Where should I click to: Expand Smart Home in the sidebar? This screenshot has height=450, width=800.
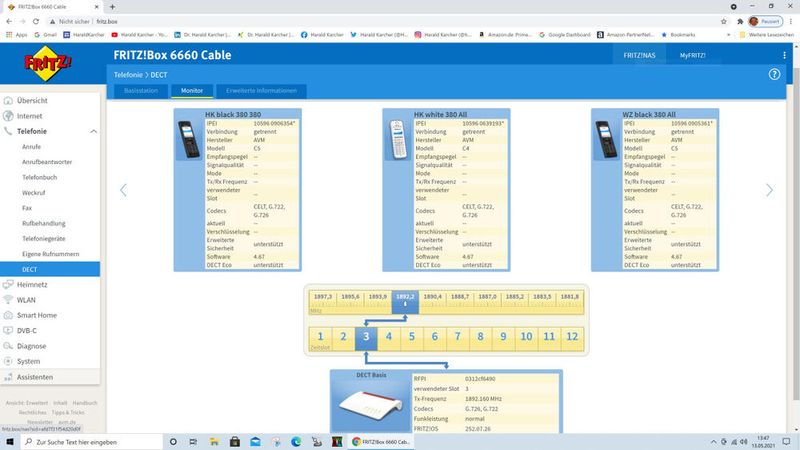36,315
